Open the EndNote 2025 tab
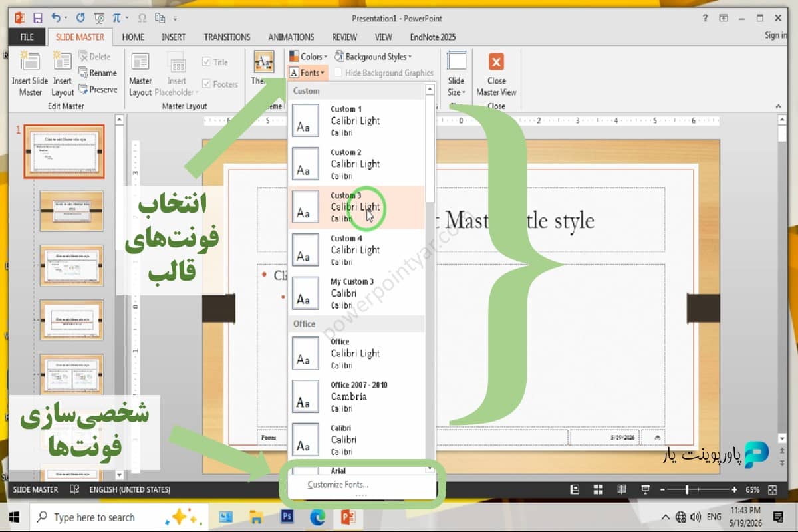 [x=433, y=37]
